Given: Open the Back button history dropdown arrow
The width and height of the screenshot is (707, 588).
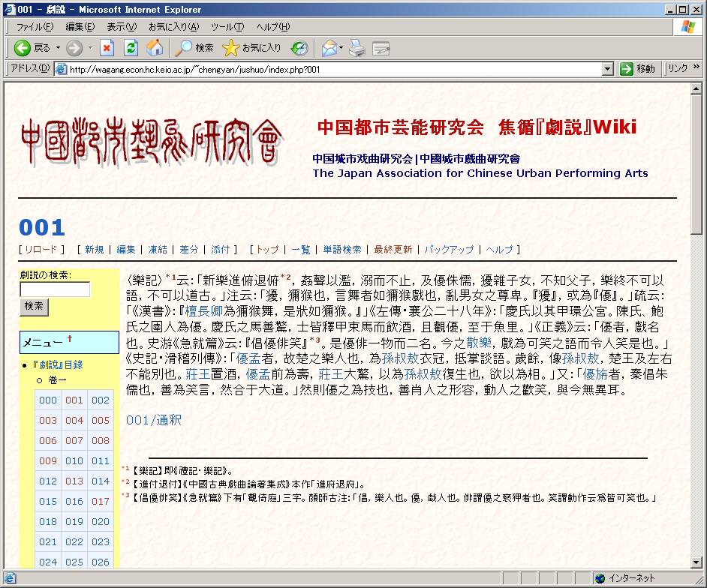Looking at the screenshot, I should coord(58,48).
